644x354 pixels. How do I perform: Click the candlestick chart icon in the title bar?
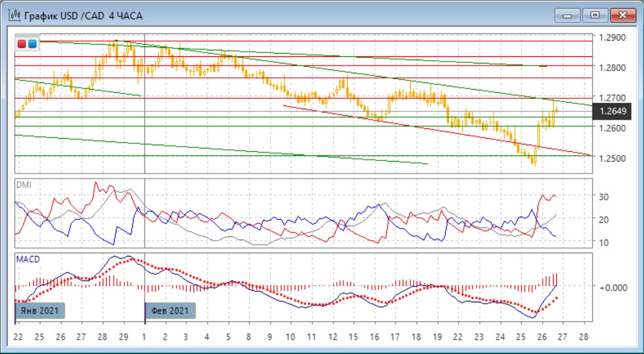[x=14, y=15]
